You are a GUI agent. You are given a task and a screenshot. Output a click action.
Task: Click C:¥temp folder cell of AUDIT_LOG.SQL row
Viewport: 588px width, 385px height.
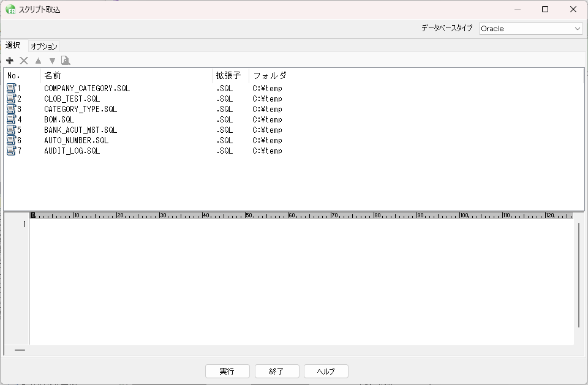pyautogui.click(x=268, y=151)
